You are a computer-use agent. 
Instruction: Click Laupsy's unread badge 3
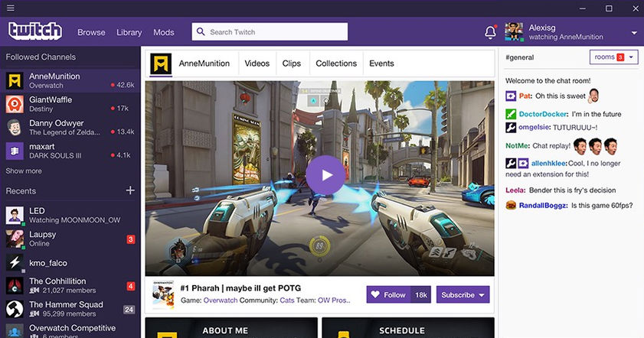[x=131, y=239]
